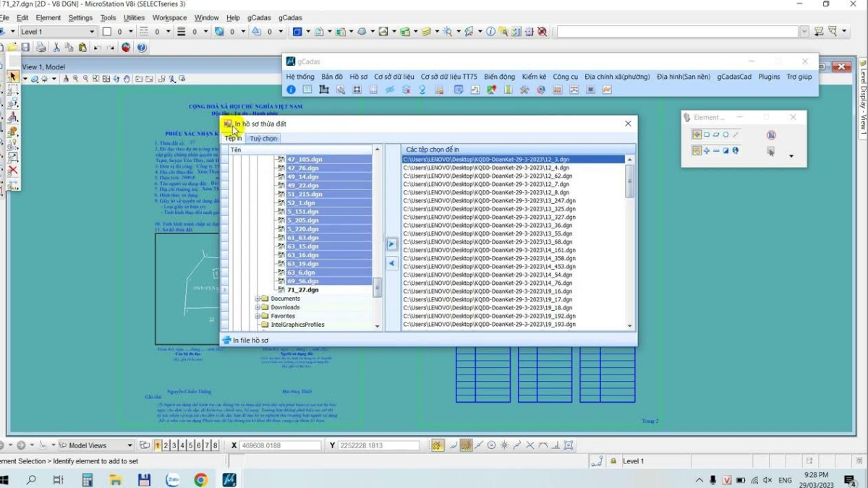
Task: Expand the Downloads folder in tree
Action: pyautogui.click(x=258, y=307)
